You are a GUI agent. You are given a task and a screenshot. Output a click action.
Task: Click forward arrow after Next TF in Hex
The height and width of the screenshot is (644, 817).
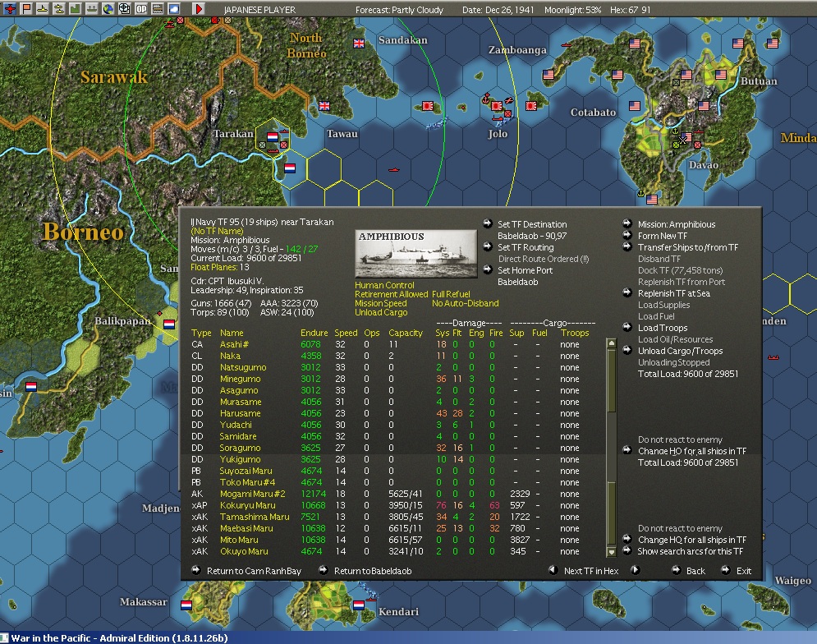click(636, 570)
